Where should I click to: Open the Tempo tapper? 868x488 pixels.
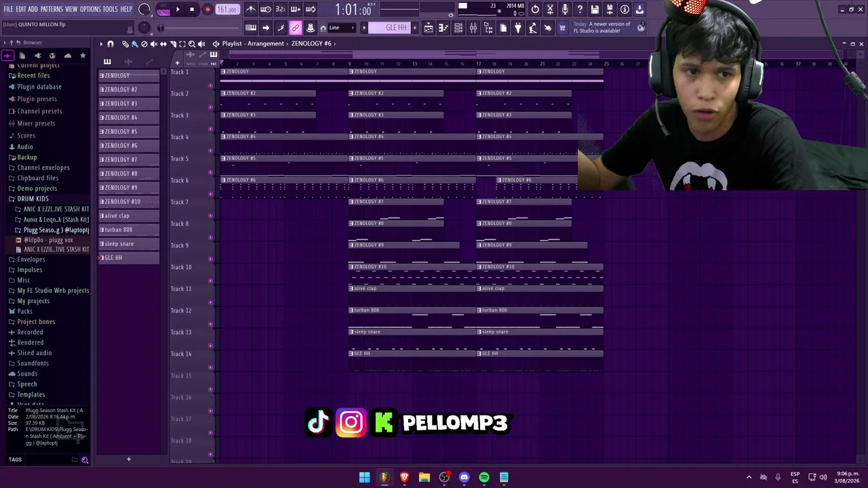pyautogui.click(x=533, y=28)
